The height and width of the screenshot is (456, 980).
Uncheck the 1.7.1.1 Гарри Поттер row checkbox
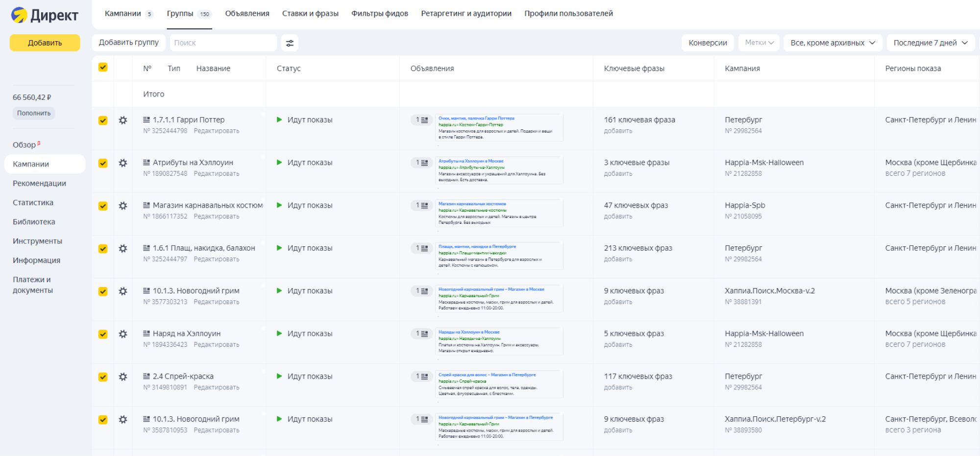(103, 120)
